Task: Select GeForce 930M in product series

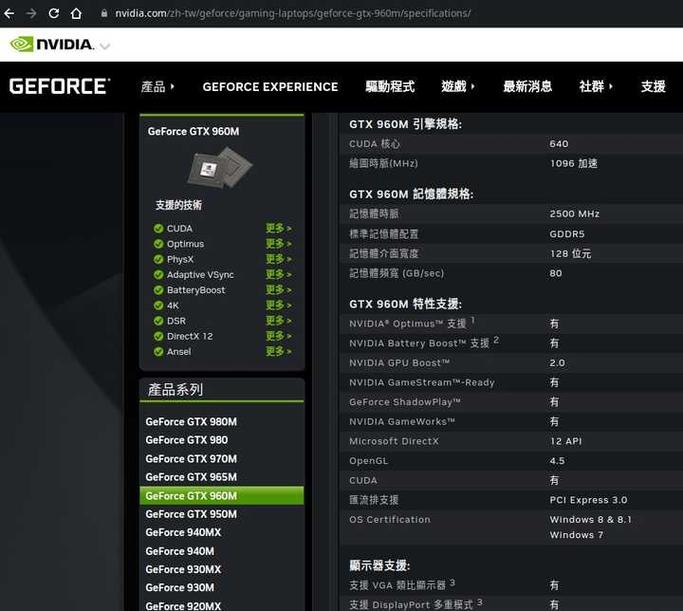Action: (x=180, y=587)
